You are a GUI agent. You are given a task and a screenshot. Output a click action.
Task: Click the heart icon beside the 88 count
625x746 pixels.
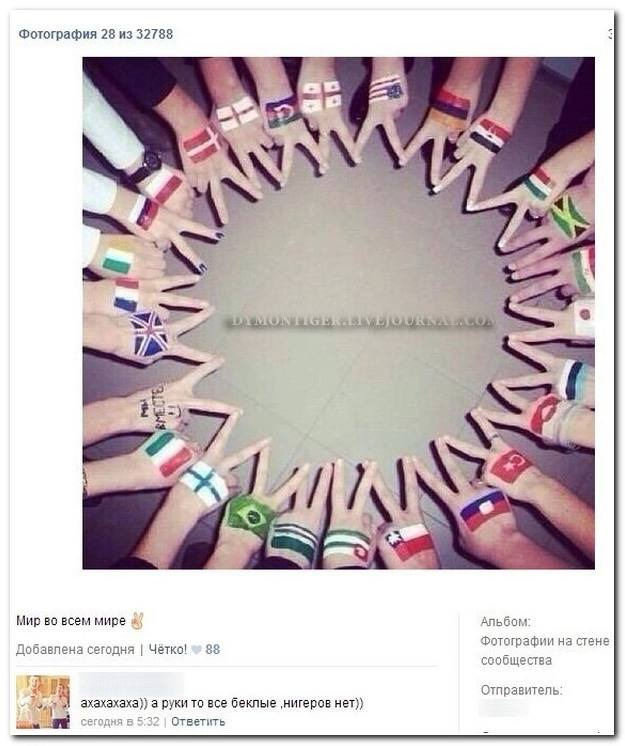click(196, 649)
